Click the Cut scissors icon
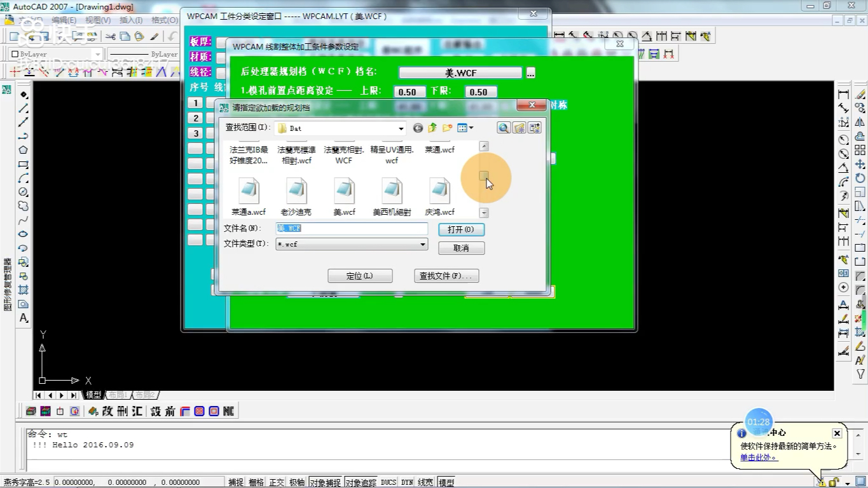The image size is (868, 488). pos(111,37)
